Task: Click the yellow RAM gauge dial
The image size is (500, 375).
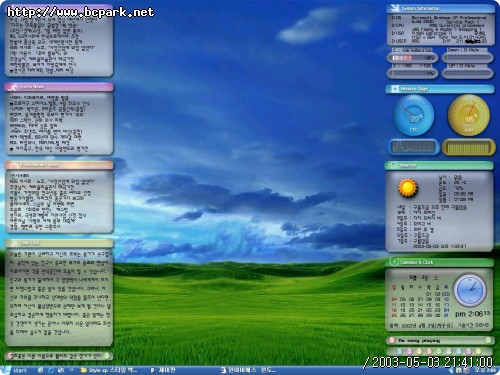Action: (469, 115)
